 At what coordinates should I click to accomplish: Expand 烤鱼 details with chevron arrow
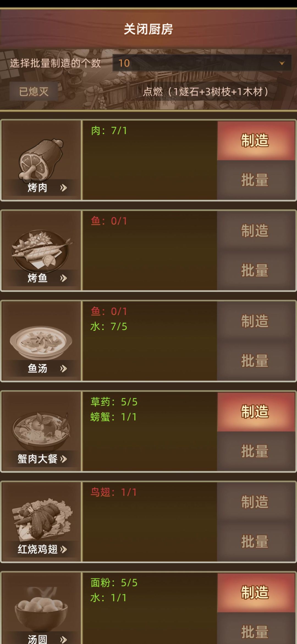[x=64, y=278]
